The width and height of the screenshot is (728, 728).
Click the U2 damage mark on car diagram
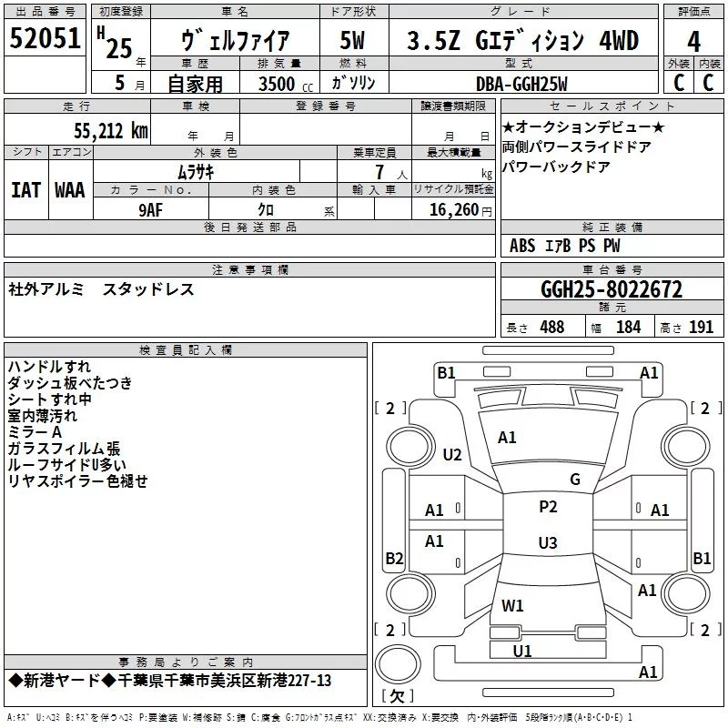click(452, 455)
